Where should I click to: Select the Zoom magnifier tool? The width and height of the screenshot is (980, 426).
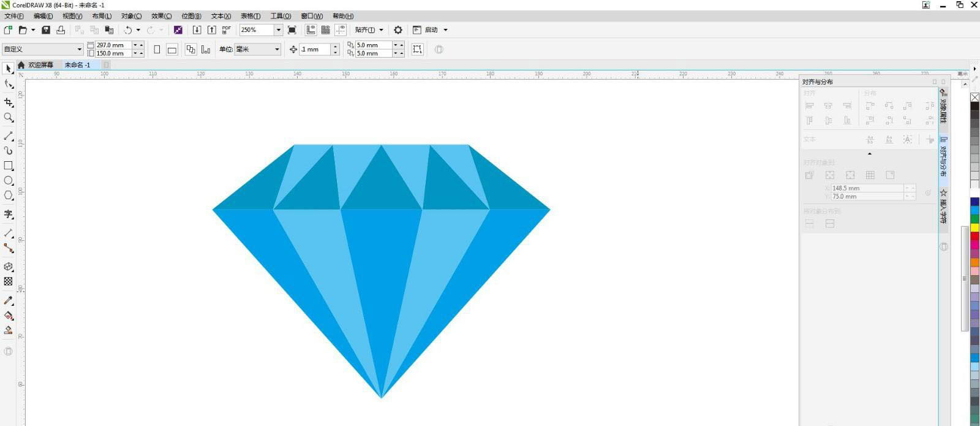pyautogui.click(x=9, y=117)
